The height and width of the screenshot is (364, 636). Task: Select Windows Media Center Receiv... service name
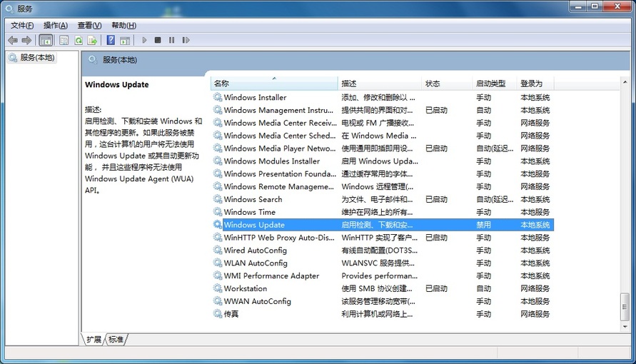pos(280,123)
